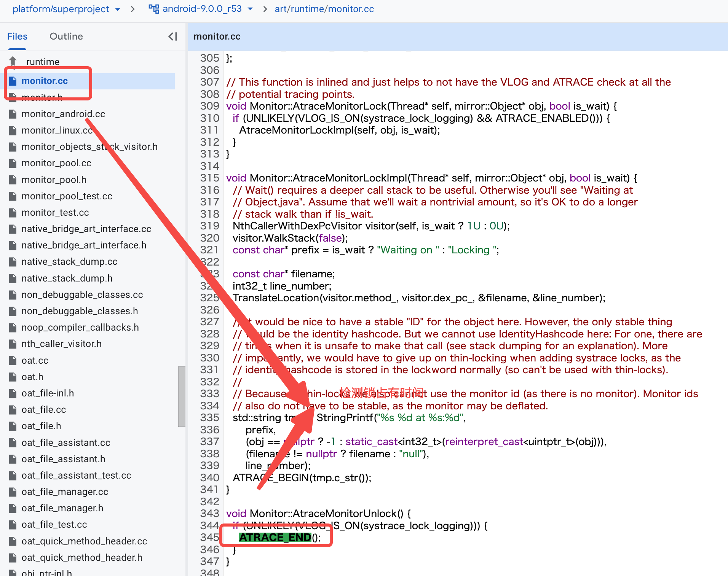The image size is (728, 576).
Task: Open oat_file_assistant_test.cc file
Action: 76,475
